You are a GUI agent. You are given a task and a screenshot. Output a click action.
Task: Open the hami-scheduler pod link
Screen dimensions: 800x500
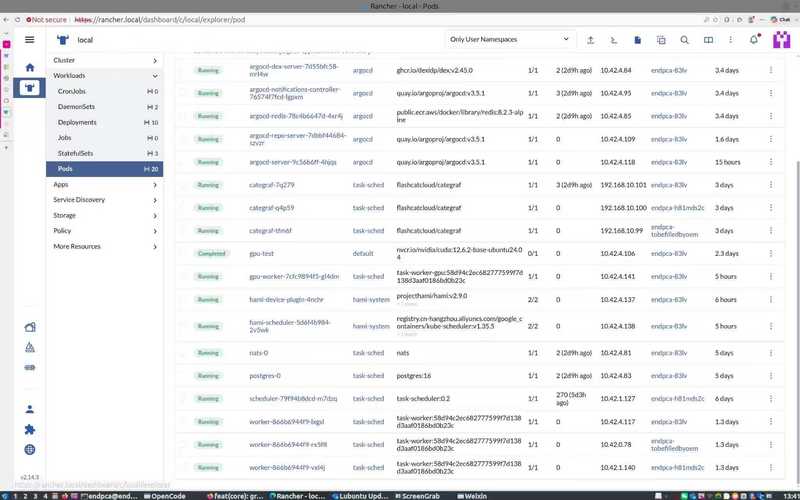(x=290, y=327)
